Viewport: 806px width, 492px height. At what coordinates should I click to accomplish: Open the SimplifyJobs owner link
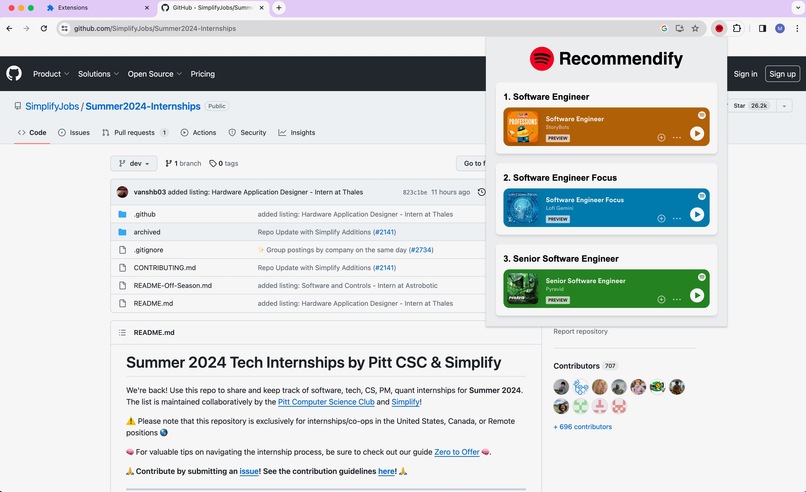[x=52, y=106]
